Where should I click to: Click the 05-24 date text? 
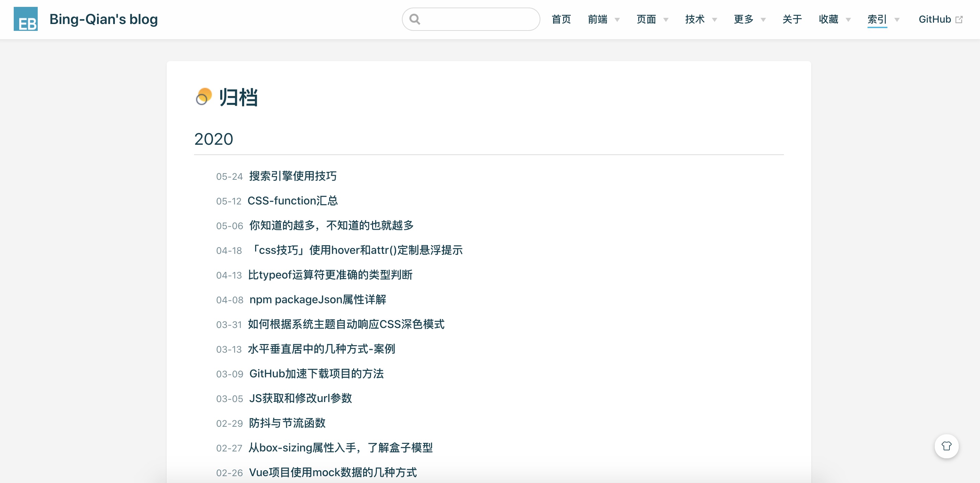(229, 177)
